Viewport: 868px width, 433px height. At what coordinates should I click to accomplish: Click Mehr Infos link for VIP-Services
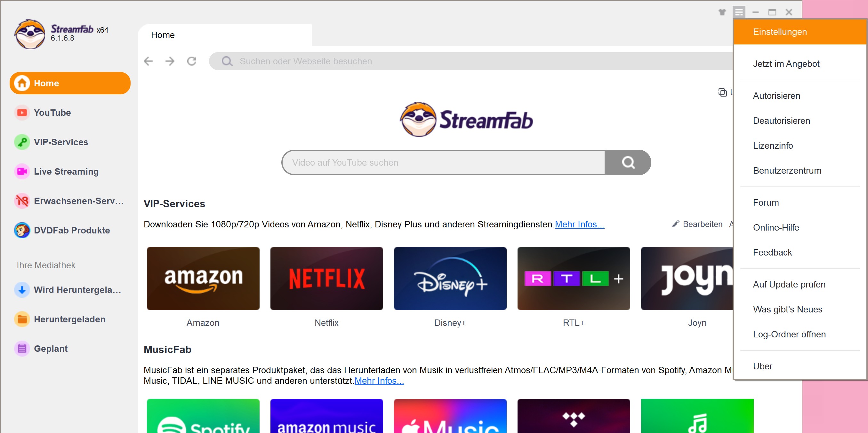coord(580,224)
